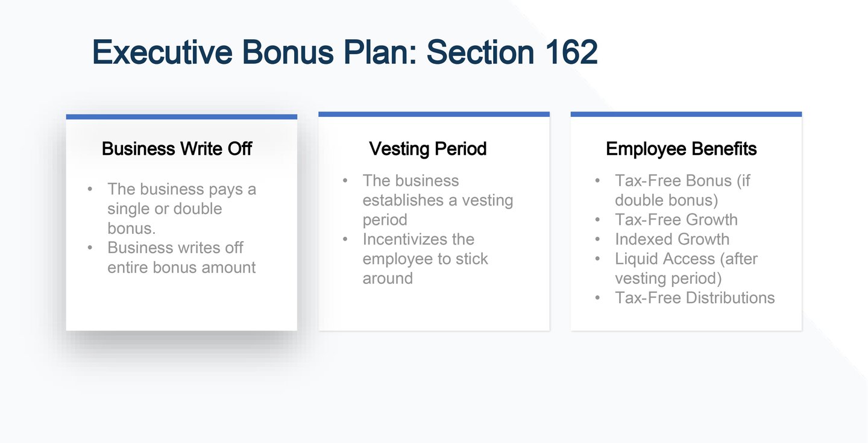Click the slide title Executive Bonus Plan: Section 162

click(345, 52)
